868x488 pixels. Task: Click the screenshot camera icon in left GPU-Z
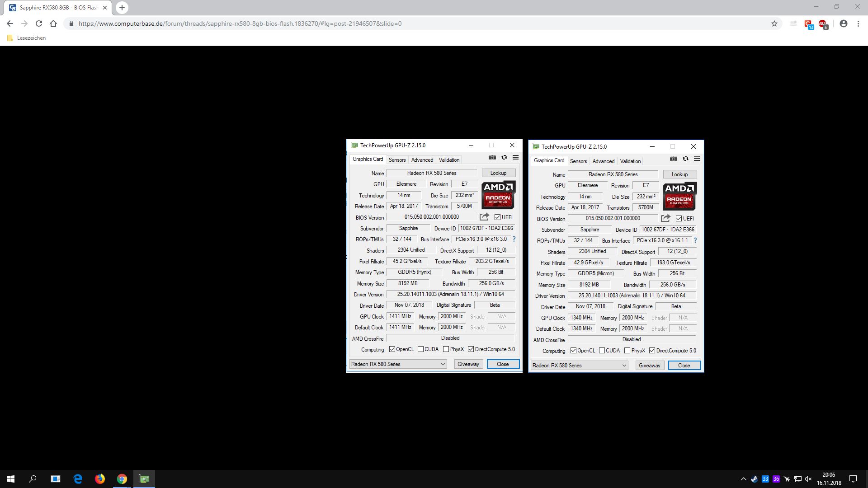[492, 158]
